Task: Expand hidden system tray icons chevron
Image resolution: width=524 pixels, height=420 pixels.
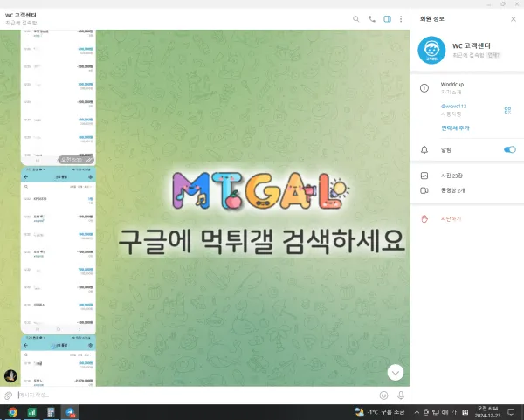Action: 417,412
